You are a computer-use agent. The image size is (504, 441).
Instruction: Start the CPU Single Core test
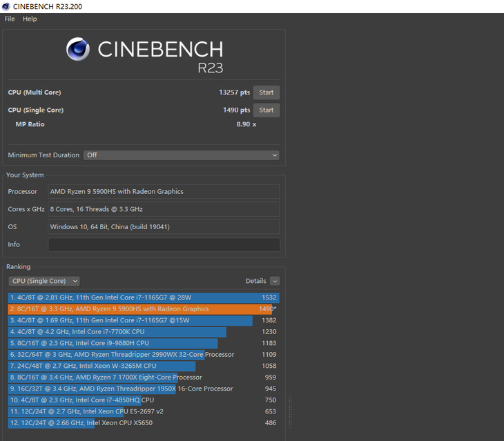(266, 110)
